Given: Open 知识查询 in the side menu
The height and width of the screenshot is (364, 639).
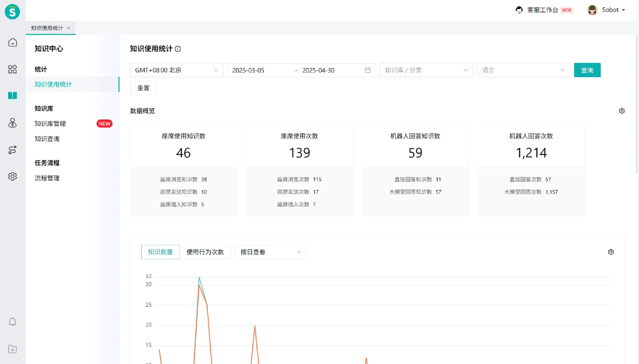Looking at the screenshot, I should pyautogui.click(x=47, y=139).
